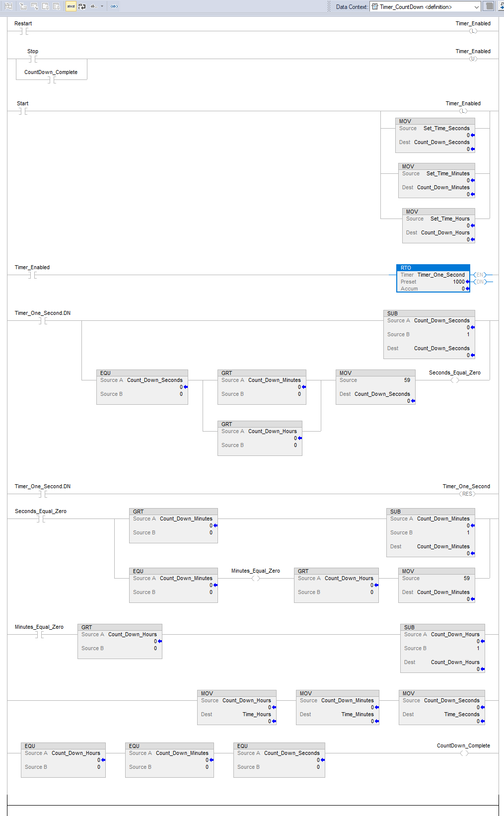Select the CountDown_Complete branch contact
Image resolution: width=504 pixels, height=816 pixels.
pyautogui.click(x=51, y=79)
